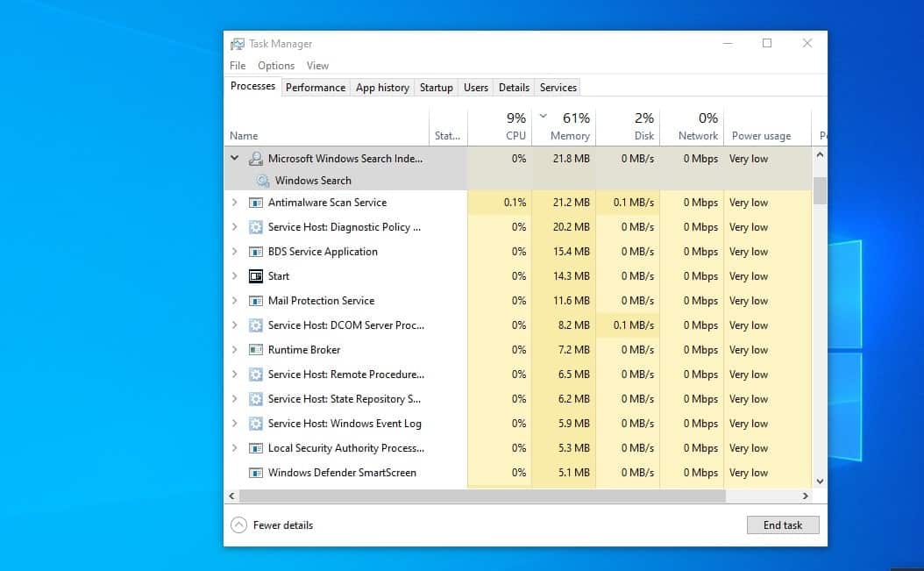Image resolution: width=924 pixels, height=571 pixels.
Task: Open the Details tab
Action: 514,88
